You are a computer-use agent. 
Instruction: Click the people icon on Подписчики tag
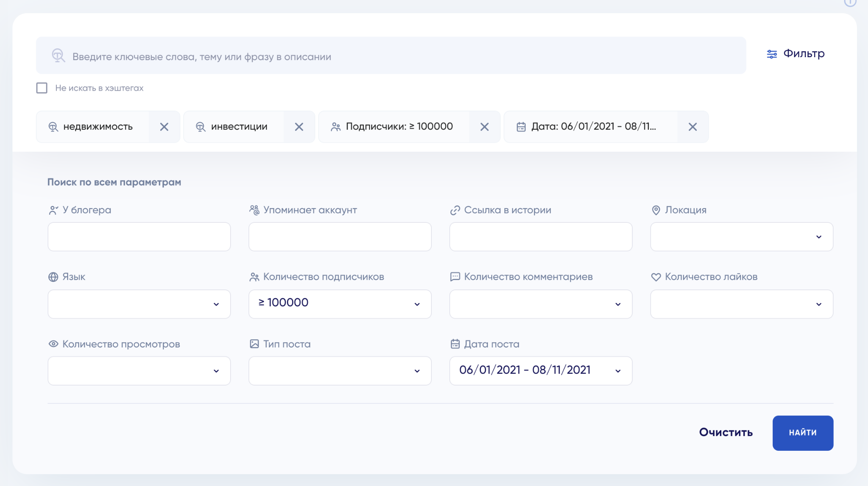tap(336, 127)
